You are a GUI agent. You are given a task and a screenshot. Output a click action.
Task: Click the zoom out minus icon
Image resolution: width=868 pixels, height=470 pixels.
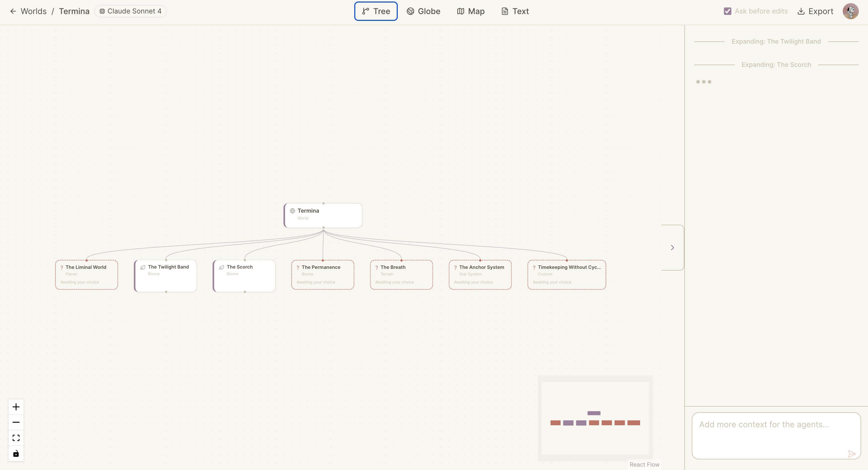[x=16, y=422]
